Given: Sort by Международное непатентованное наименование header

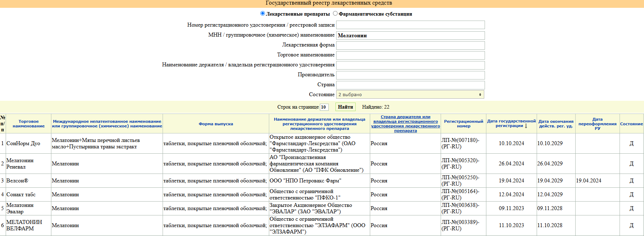Looking at the screenshot, I should (107, 124).
